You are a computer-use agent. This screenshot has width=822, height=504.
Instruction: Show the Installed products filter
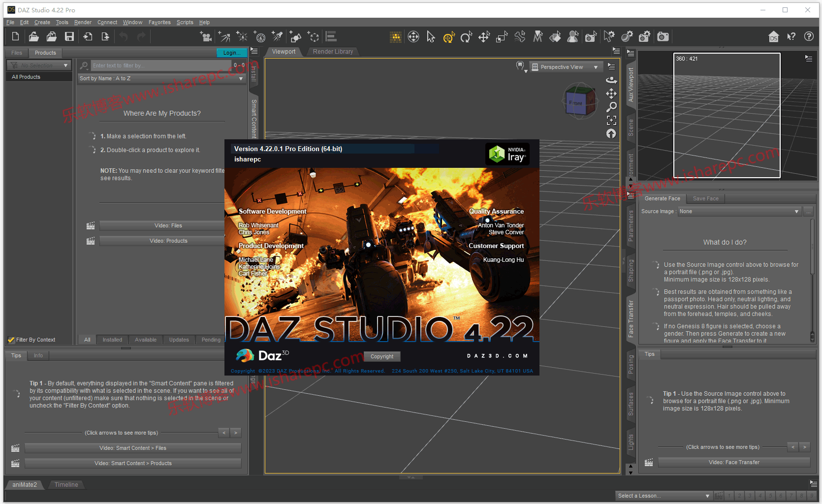point(112,340)
